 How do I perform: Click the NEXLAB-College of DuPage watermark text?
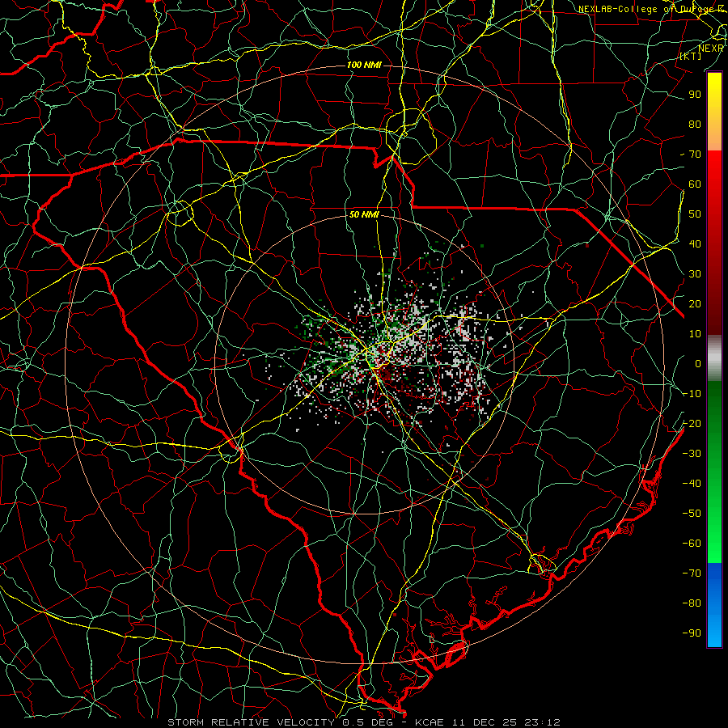point(652,9)
